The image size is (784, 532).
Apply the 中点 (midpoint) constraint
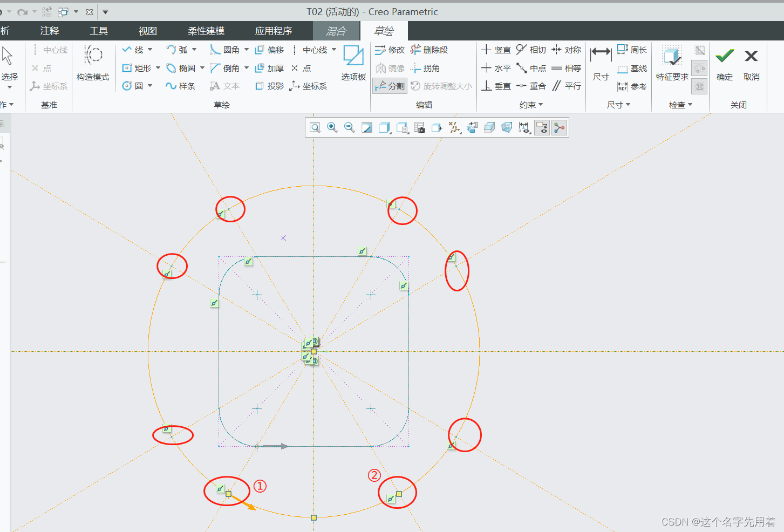[531, 68]
